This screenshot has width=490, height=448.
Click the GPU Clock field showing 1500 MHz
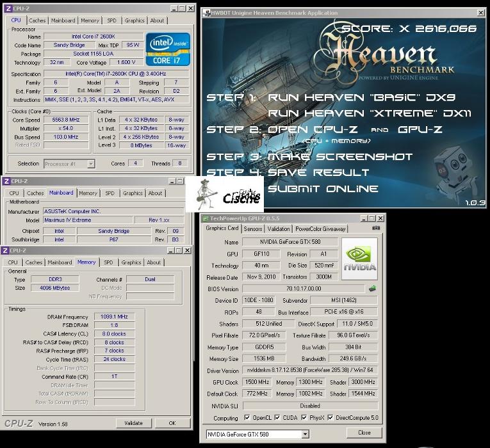257,382
